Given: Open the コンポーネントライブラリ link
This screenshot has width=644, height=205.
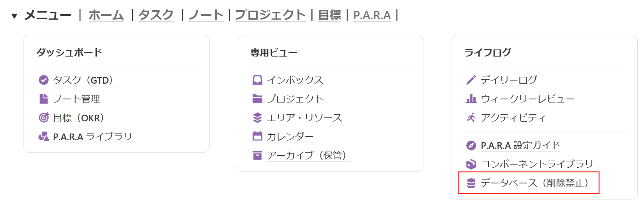Looking at the screenshot, I should tap(537, 164).
